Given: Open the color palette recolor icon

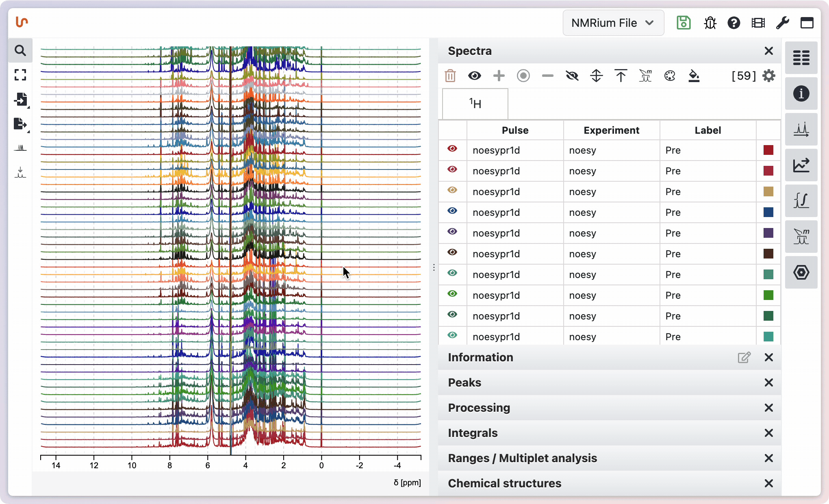Looking at the screenshot, I should [x=669, y=76].
